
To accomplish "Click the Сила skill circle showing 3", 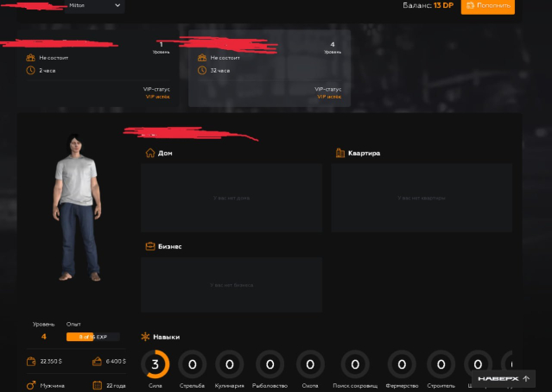I will click(155, 364).
